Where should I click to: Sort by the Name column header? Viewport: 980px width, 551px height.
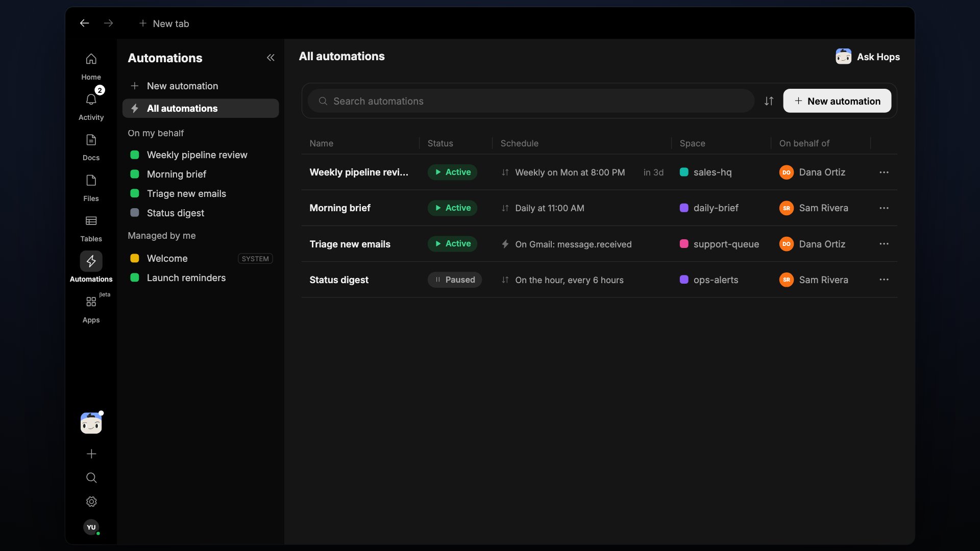(x=321, y=143)
